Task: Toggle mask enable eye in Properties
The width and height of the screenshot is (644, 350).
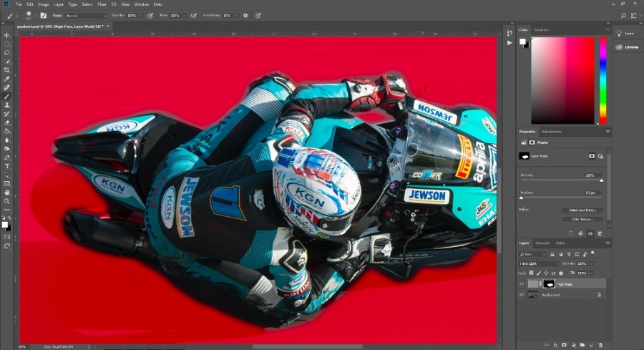Action: 590,233
